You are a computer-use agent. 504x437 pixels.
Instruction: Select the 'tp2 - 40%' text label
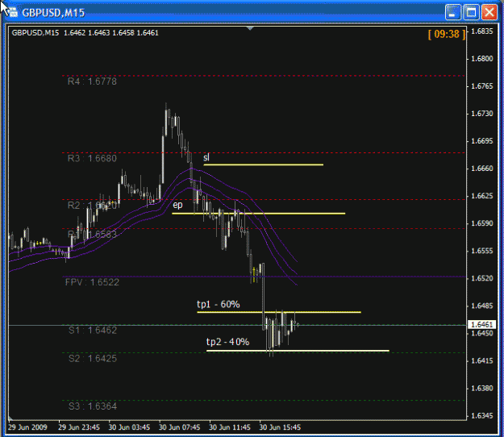(x=228, y=342)
